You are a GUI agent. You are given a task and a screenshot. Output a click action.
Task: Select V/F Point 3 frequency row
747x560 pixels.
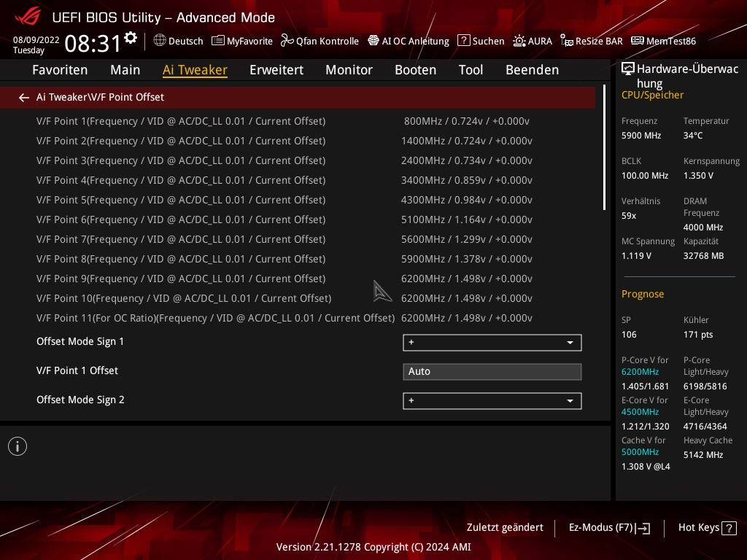[x=298, y=160]
